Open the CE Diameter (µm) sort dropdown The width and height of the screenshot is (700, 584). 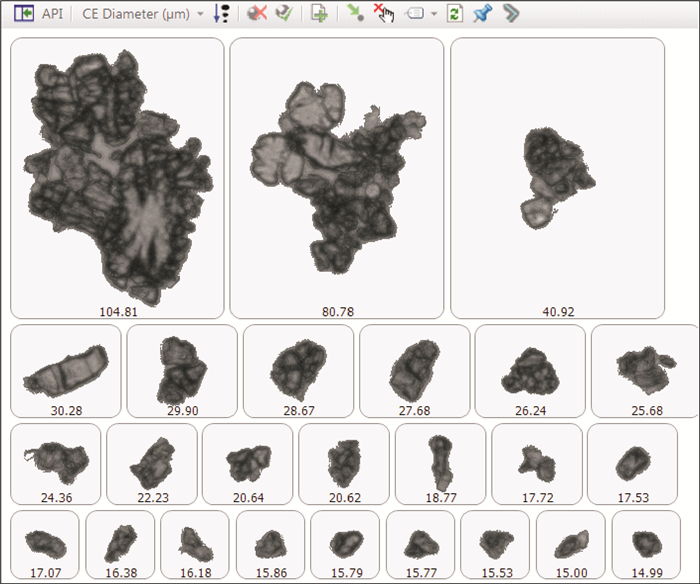200,15
